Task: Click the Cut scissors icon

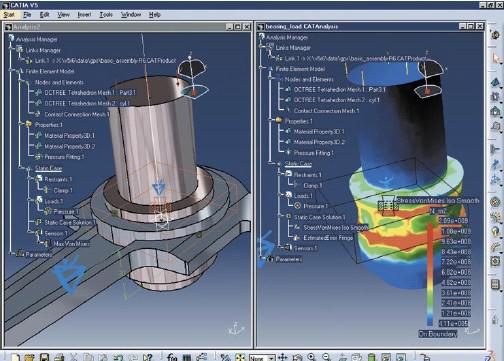Action: 74,357
